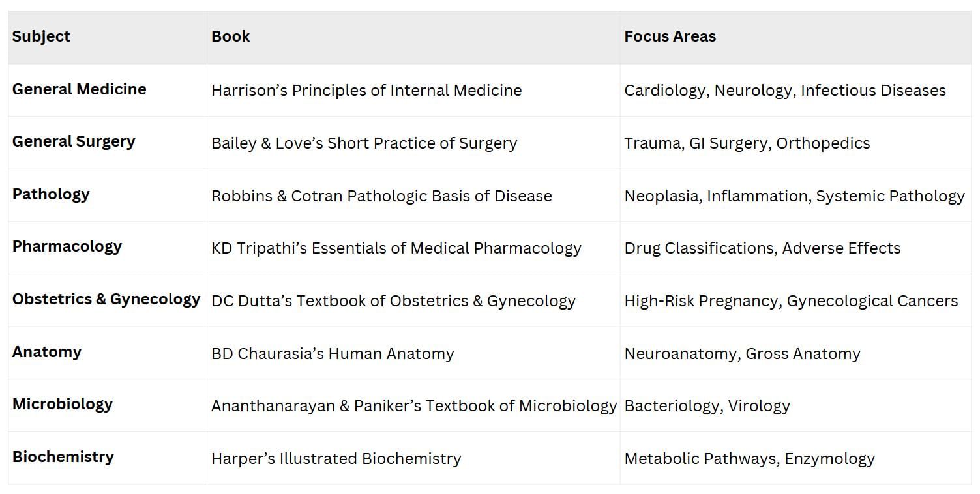Click the Bacteriology, Virology focus cell
This screenshot has height=494, width=980.
pos(707,406)
